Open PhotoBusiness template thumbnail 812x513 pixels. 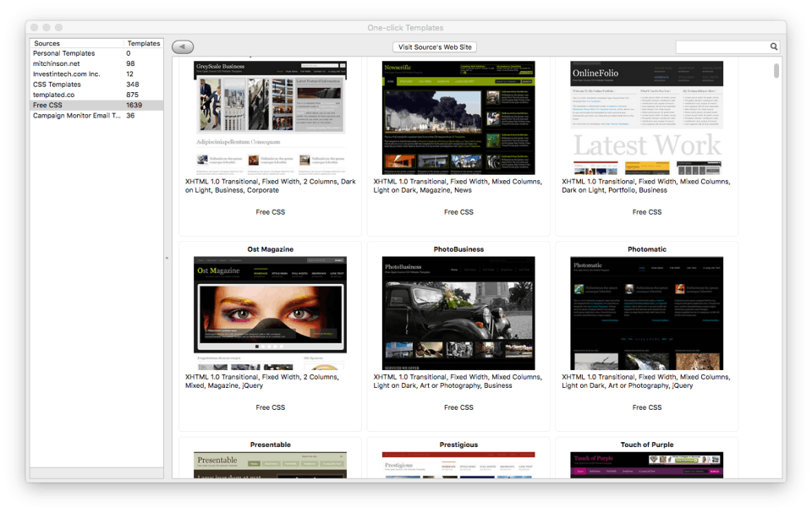pos(458,313)
